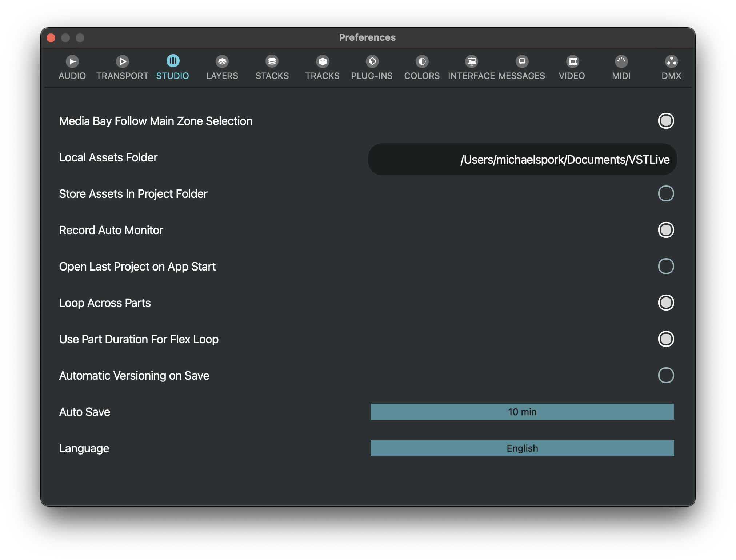Screen dimensions: 736x560
Task: Go to the INTERFACE tab label
Action: pos(471,76)
